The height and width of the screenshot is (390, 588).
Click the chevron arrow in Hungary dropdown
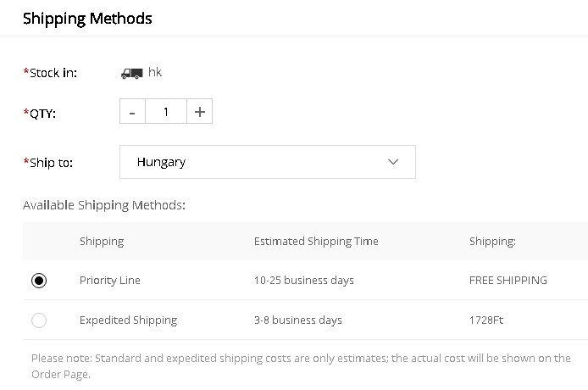[392, 162]
